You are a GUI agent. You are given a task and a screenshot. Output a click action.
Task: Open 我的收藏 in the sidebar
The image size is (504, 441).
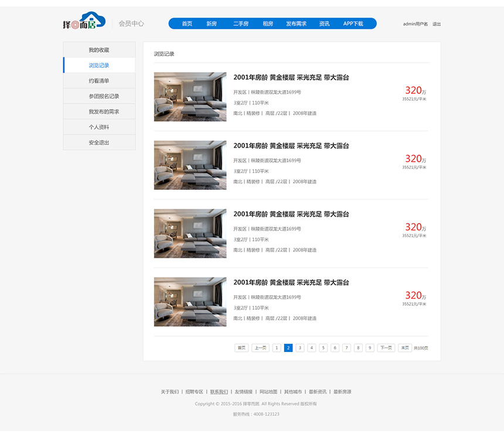pyautogui.click(x=99, y=50)
